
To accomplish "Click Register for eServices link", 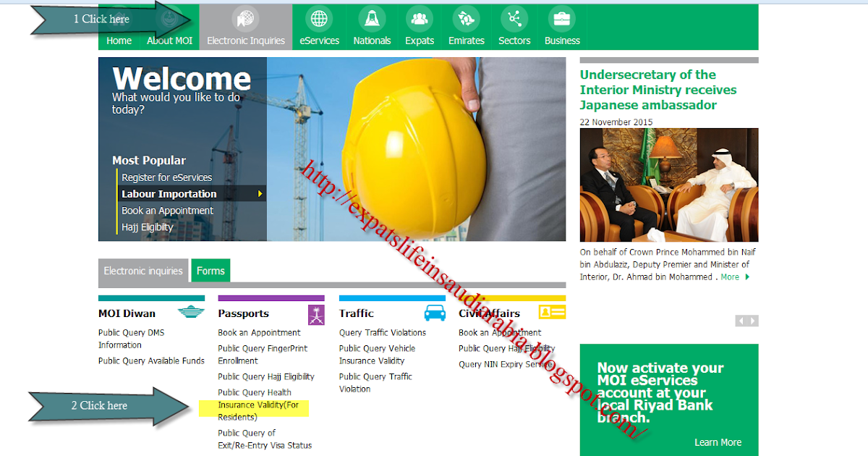I will click(x=167, y=177).
